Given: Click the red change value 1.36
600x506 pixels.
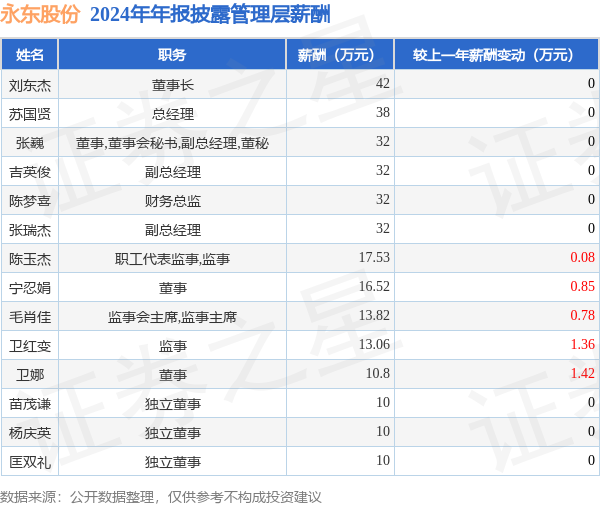Looking at the screenshot, I should (x=582, y=344).
